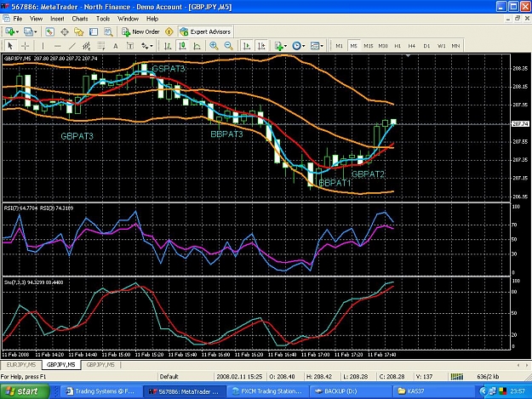Screen dimensions: 532x399
Task: Click the New Order button
Action: tap(141, 31)
